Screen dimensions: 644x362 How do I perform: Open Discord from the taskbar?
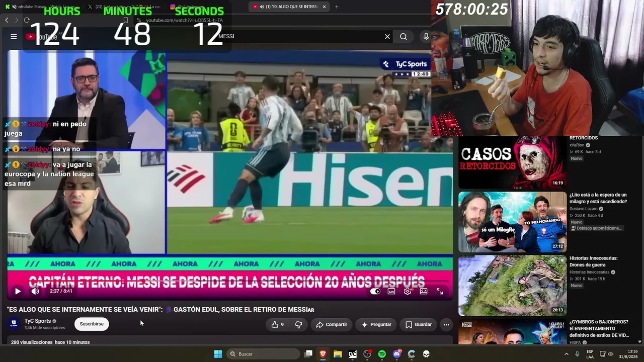(397, 354)
